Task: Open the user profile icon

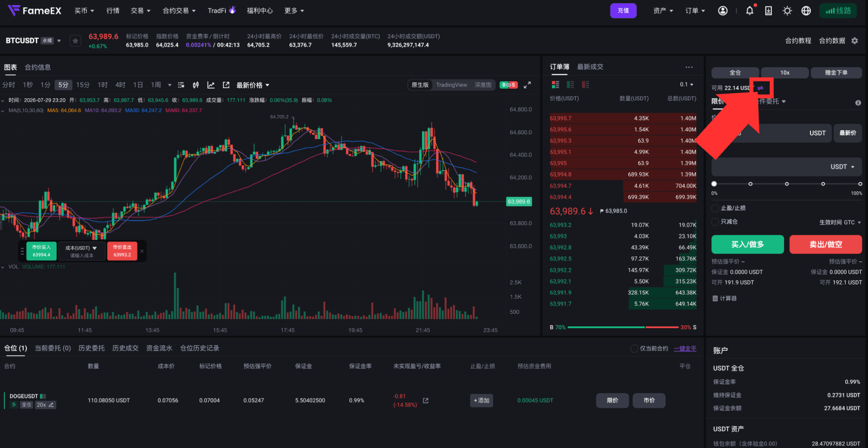Action: tap(723, 11)
